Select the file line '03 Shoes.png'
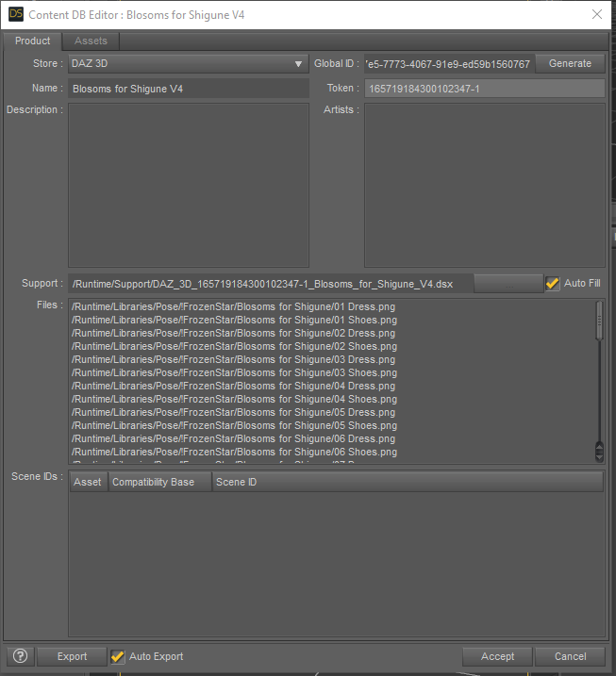 tap(234, 372)
